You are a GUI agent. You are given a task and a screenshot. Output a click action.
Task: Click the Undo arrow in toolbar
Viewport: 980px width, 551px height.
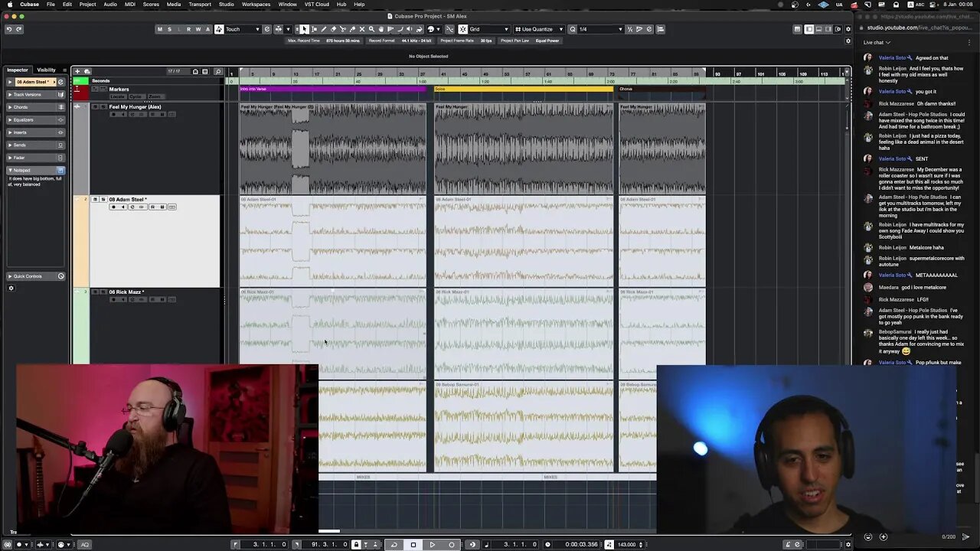(x=8, y=29)
